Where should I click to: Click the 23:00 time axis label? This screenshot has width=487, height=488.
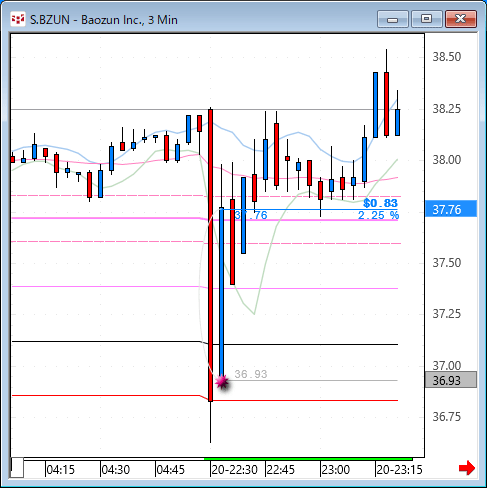(x=336, y=470)
